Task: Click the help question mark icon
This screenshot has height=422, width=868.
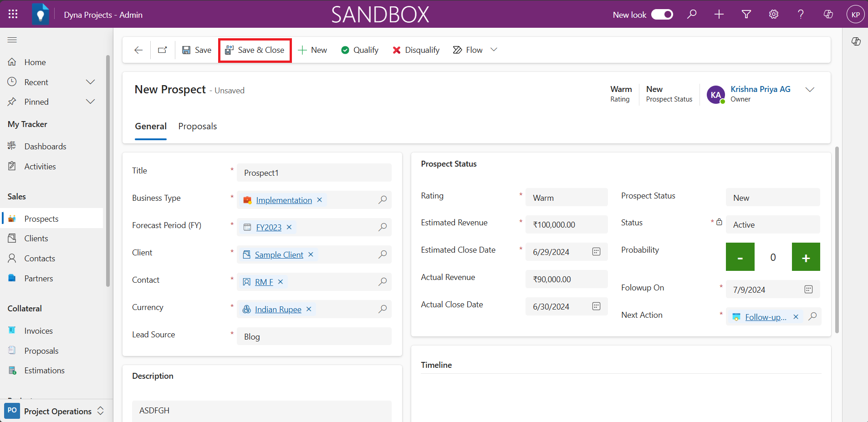Action: pyautogui.click(x=801, y=14)
